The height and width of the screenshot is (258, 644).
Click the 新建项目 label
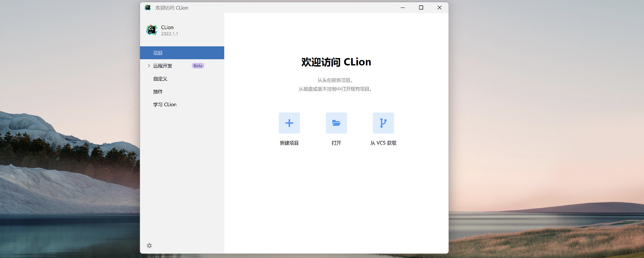(289, 143)
